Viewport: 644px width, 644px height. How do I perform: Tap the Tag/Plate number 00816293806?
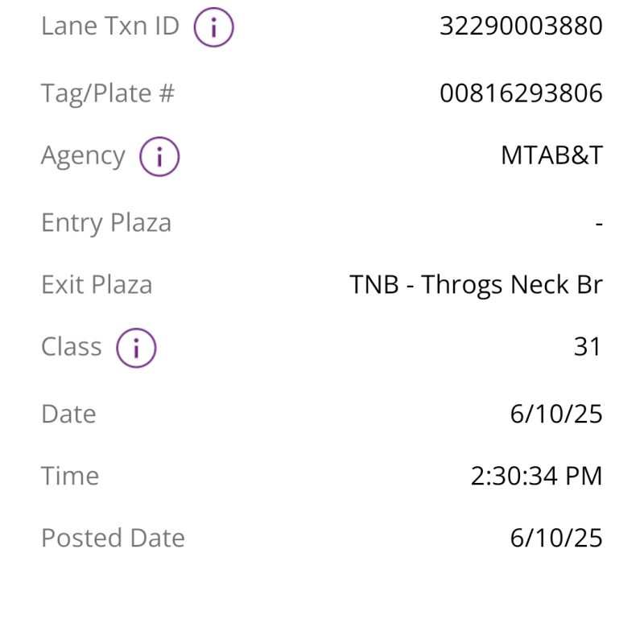tap(521, 93)
